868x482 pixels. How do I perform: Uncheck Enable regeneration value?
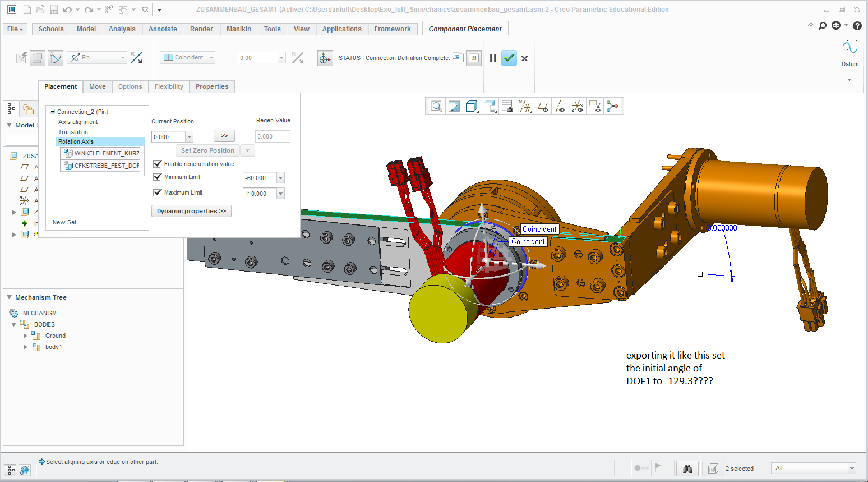click(158, 164)
